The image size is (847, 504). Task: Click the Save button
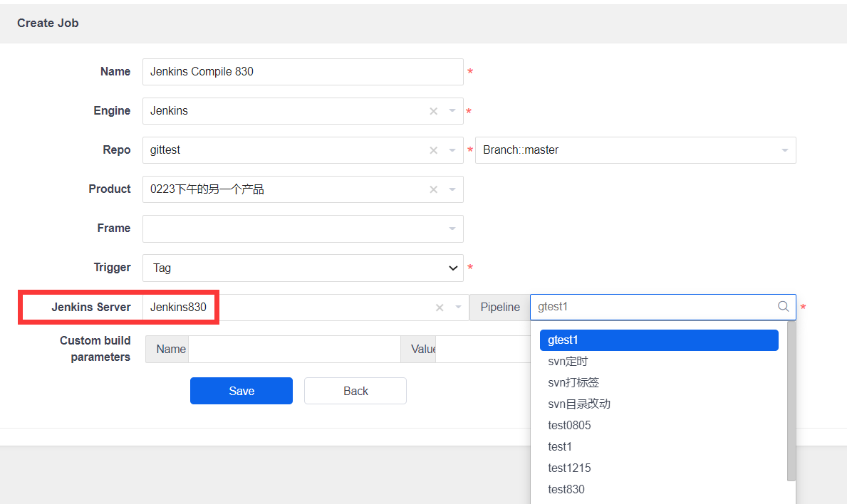241,391
